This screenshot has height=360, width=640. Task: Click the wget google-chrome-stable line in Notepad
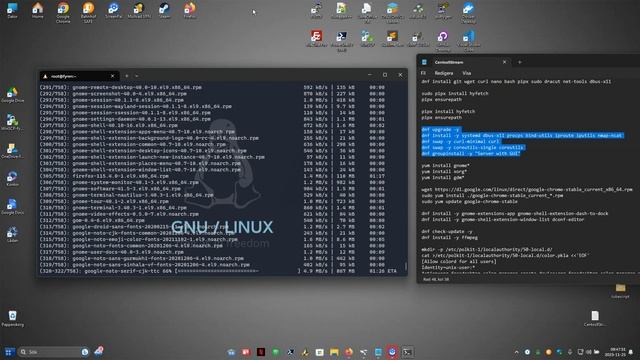coord(527,189)
